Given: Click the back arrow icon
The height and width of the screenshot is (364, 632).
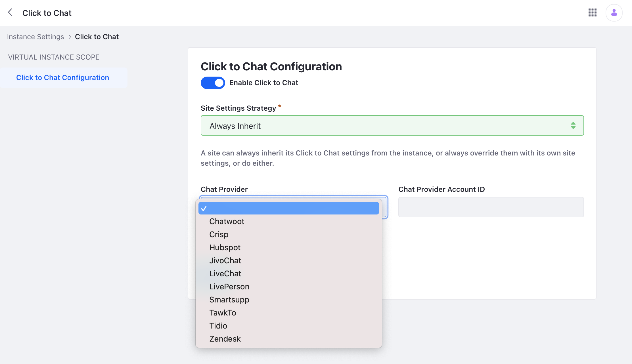Looking at the screenshot, I should [10, 12].
